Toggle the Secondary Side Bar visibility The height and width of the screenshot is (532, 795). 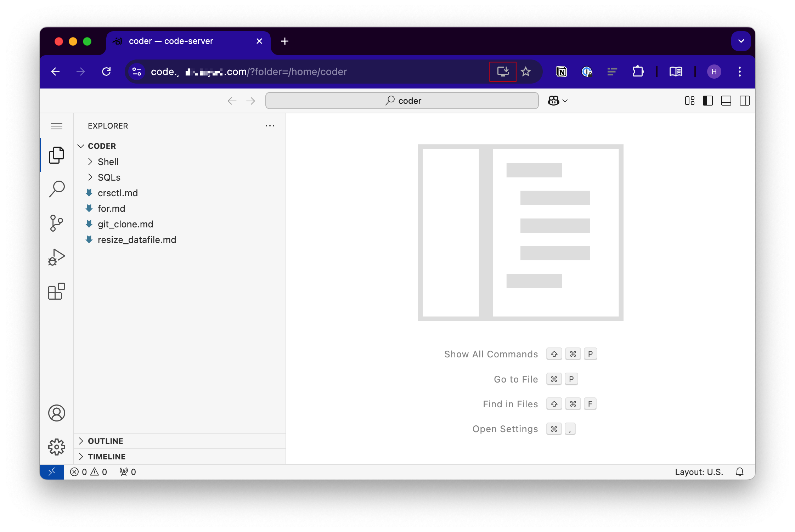pos(744,101)
